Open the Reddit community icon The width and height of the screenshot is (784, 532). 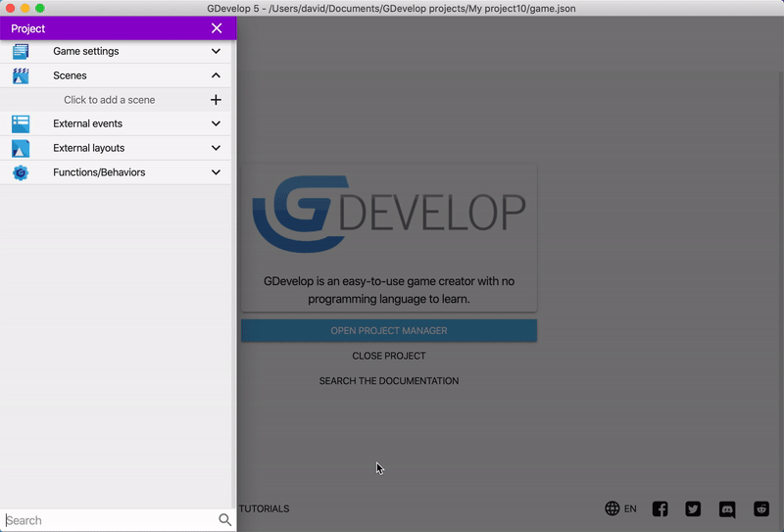pyautogui.click(x=761, y=508)
